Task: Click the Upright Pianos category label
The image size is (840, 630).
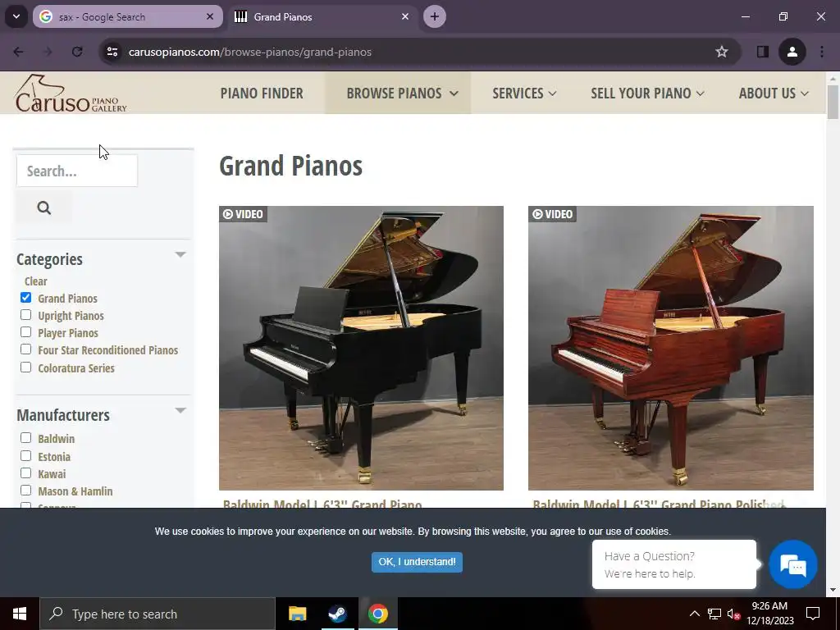Action: coord(71,316)
